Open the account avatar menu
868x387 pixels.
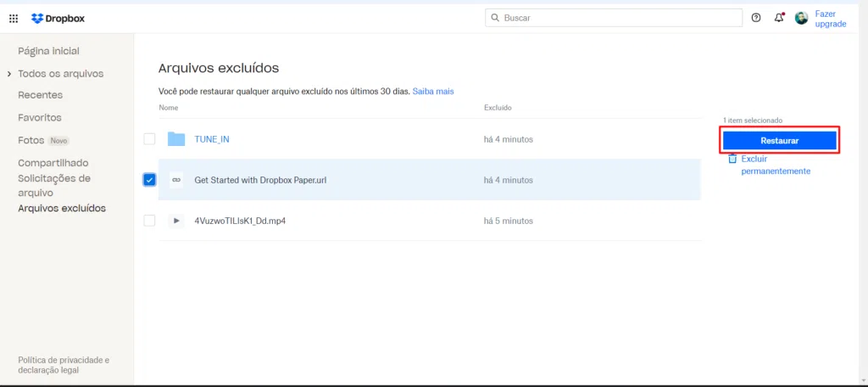tap(801, 18)
